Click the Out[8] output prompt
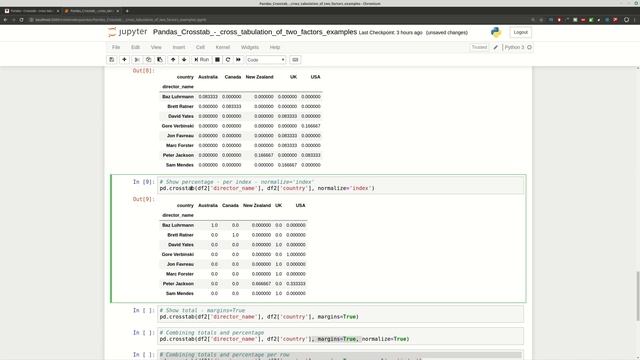 tap(144, 71)
